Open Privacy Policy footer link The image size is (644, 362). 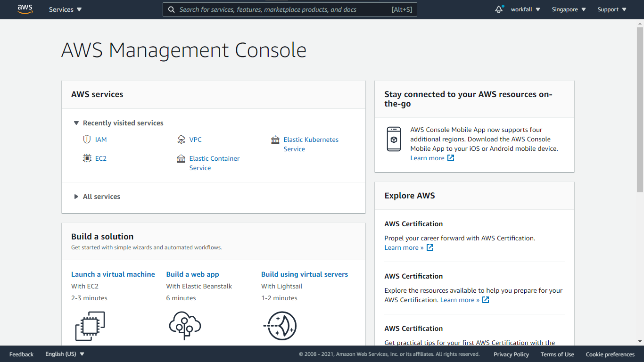(511, 354)
